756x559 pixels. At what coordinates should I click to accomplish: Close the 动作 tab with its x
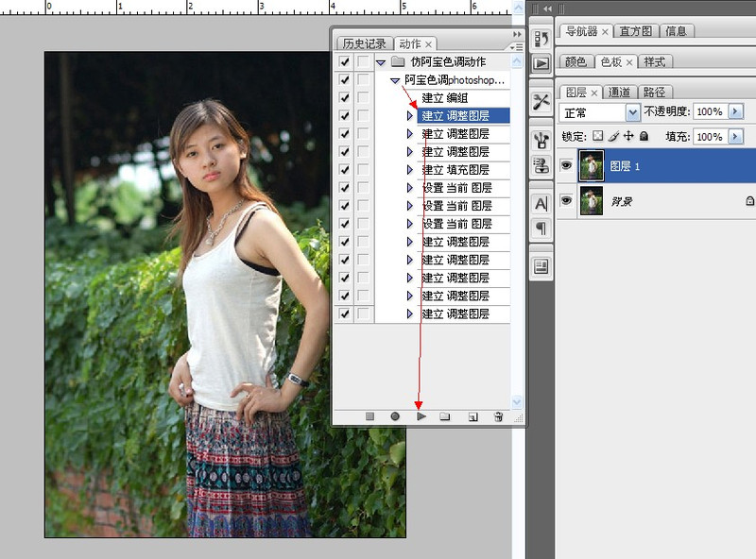[x=429, y=44]
